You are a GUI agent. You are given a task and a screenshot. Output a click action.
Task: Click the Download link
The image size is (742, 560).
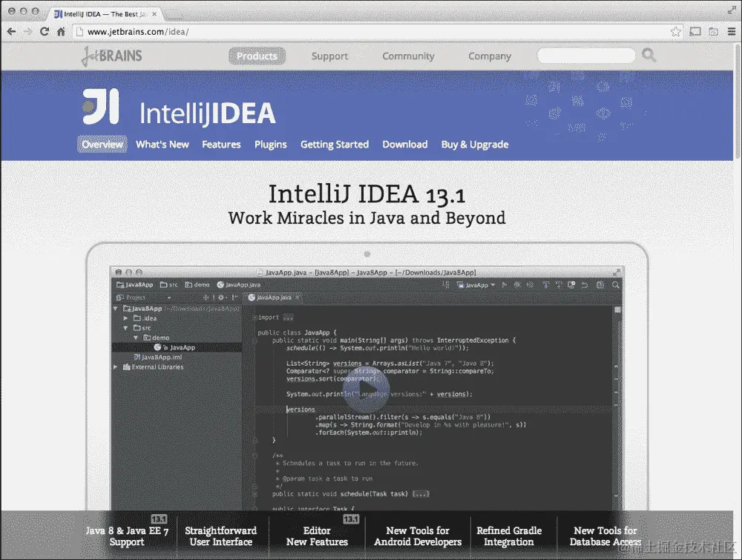click(404, 144)
